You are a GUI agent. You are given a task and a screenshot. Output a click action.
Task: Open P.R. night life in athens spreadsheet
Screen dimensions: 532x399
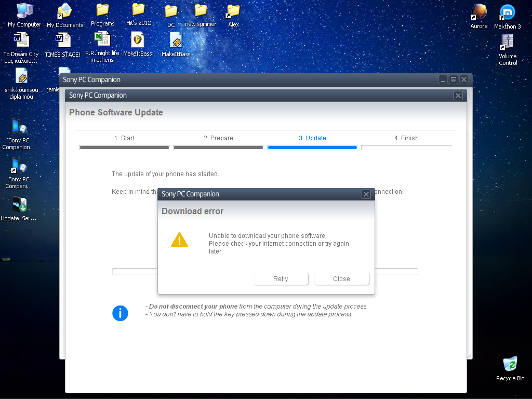[102, 47]
